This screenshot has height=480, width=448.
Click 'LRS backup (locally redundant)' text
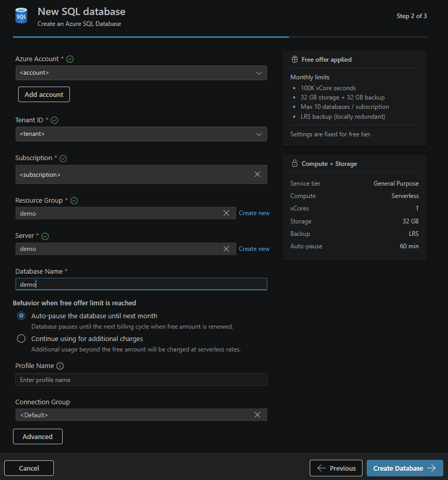coord(343,117)
